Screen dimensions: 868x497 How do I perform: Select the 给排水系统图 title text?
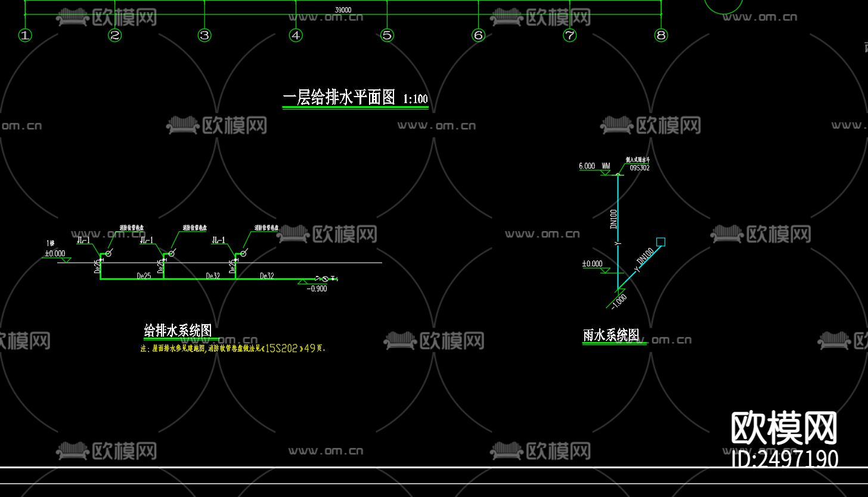[179, 330]
